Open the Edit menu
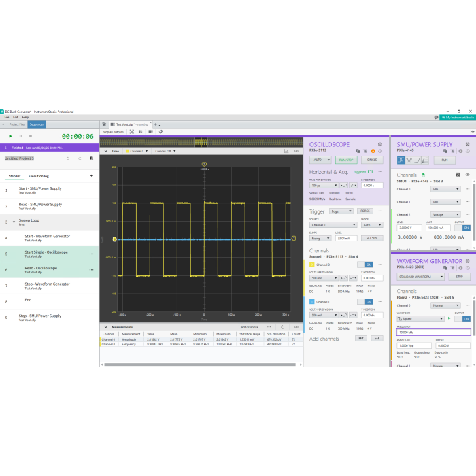 point(16,117)
